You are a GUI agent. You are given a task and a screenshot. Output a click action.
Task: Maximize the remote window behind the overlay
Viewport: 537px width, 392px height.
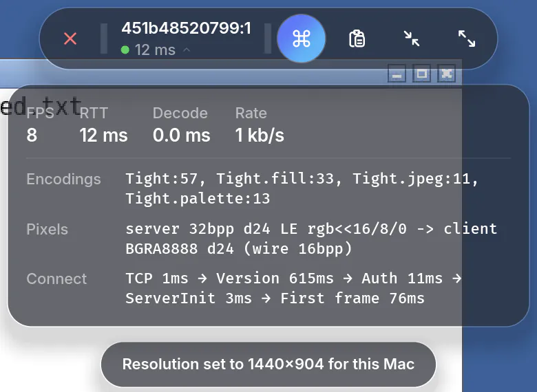[x=421, y=74]
